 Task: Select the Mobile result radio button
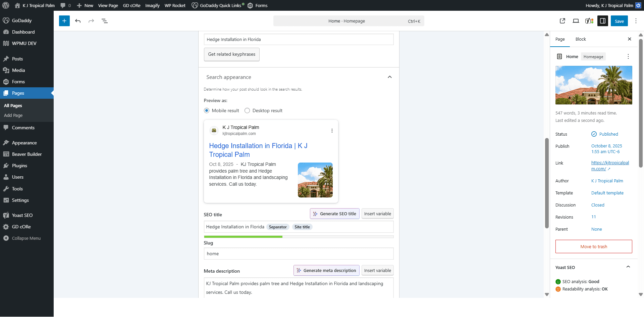point(207,110)
